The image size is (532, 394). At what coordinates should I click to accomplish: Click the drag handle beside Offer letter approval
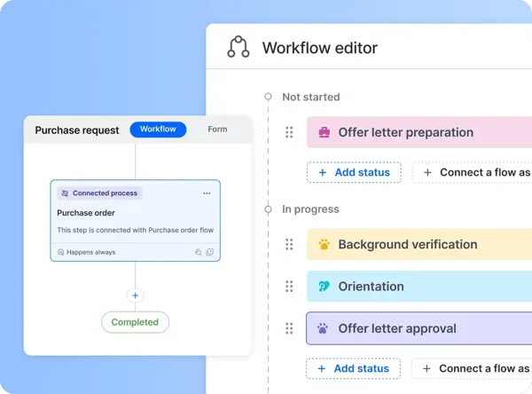(x=289, y=328)
